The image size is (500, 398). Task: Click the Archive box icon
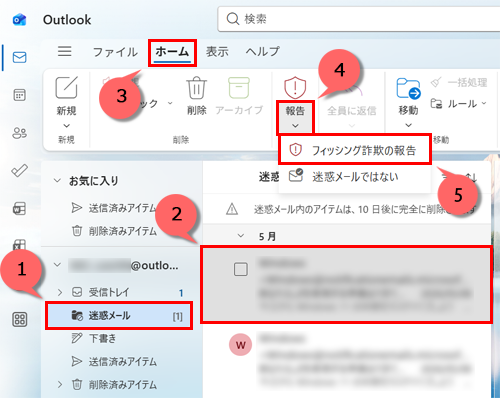pos(239,88)
